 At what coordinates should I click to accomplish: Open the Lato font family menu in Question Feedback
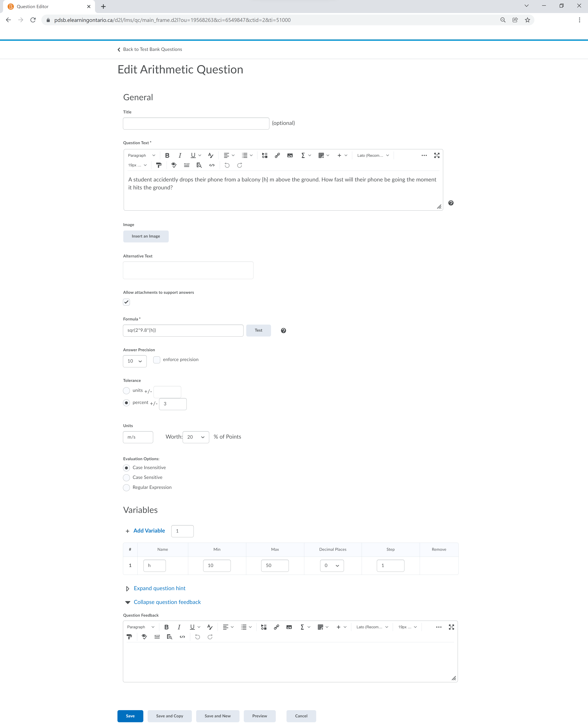click(x=372, y=627)
